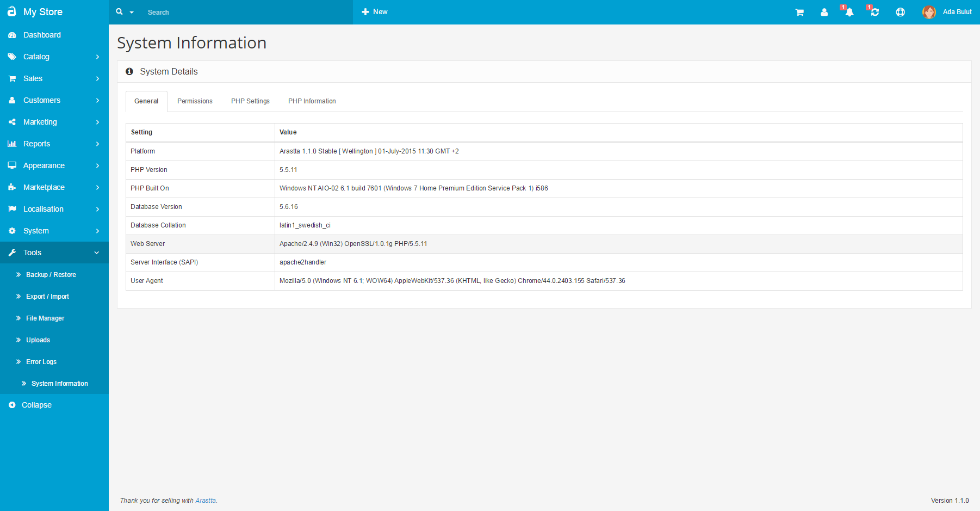Open the notifications bell icon

tap(849, 12)
